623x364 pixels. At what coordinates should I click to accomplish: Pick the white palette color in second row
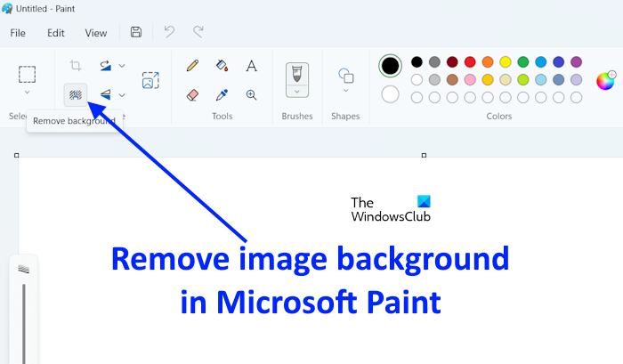point(417,80)
